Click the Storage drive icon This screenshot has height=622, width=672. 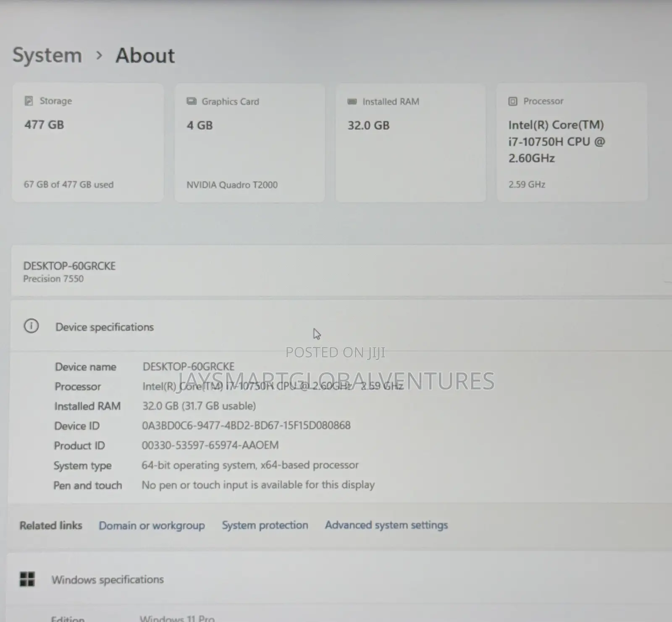coord(29,101)
